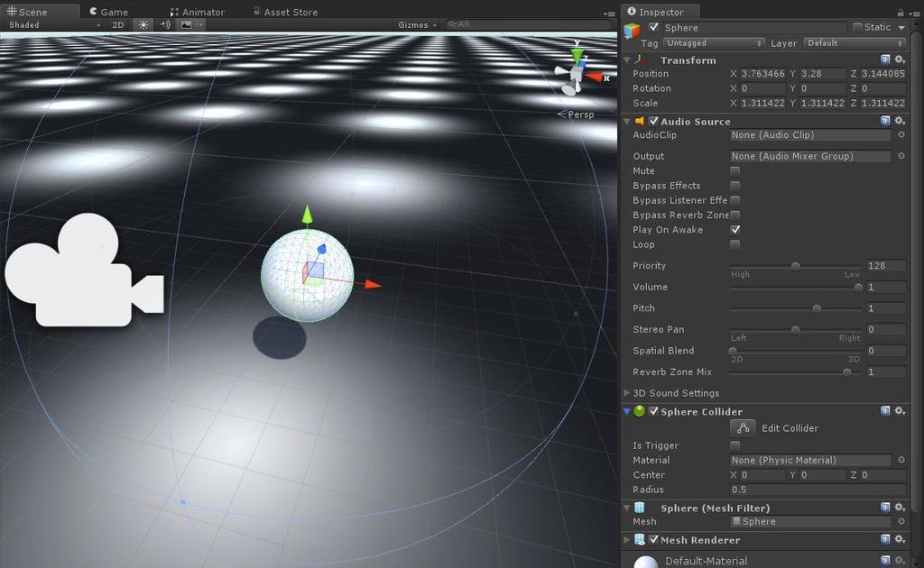
Task: Open the Gizmos dropdown
Action: coord(417,24)
